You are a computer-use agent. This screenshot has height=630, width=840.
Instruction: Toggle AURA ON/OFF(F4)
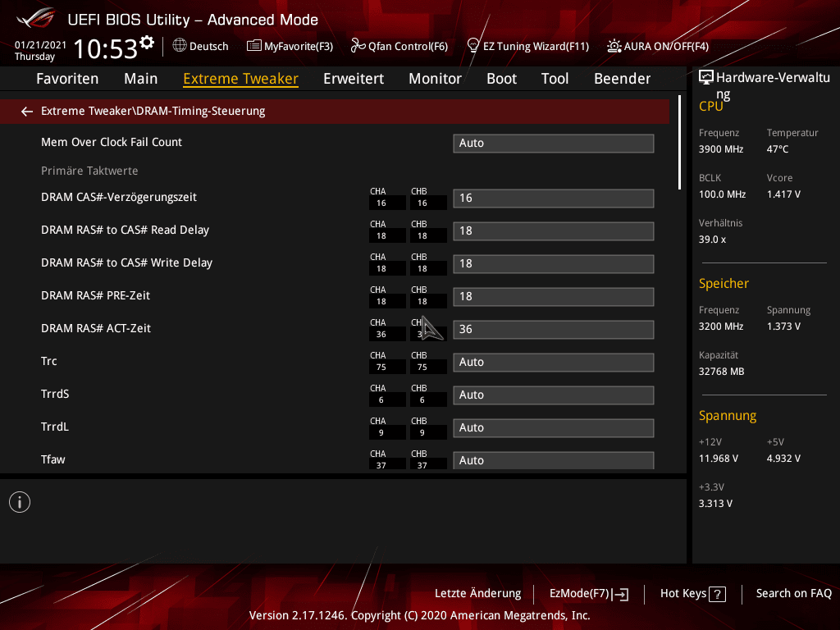(x=658, y=46)
